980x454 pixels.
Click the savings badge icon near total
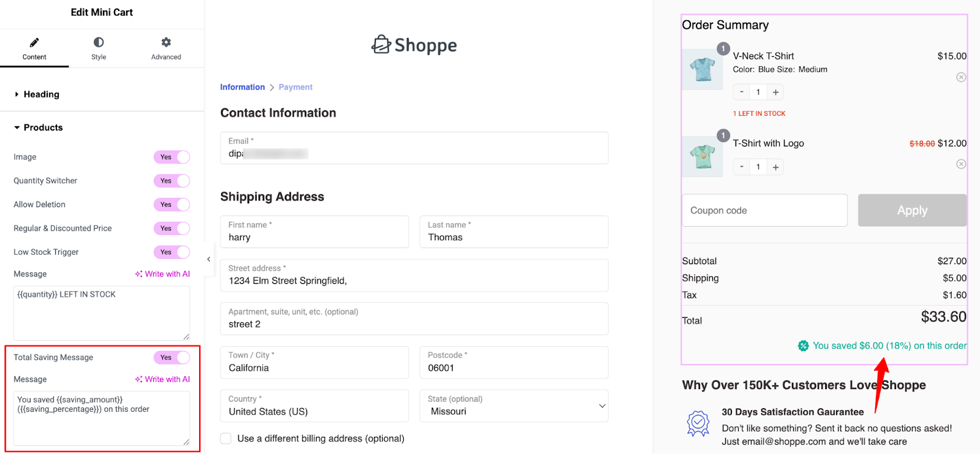click(803, 346)
